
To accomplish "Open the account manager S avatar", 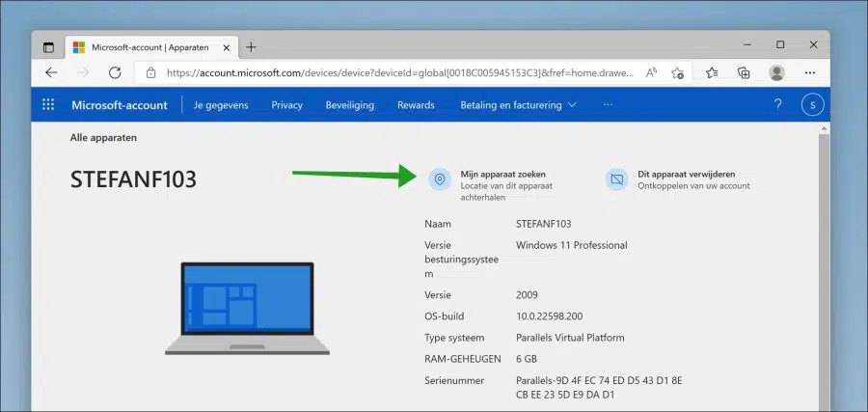I will [813, 104].
